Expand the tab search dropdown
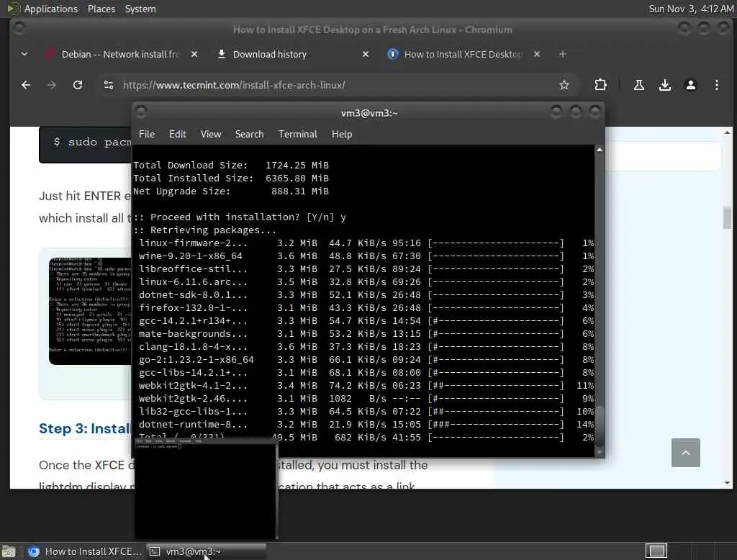This screenshot has width=737, height=560. (24, 54)
